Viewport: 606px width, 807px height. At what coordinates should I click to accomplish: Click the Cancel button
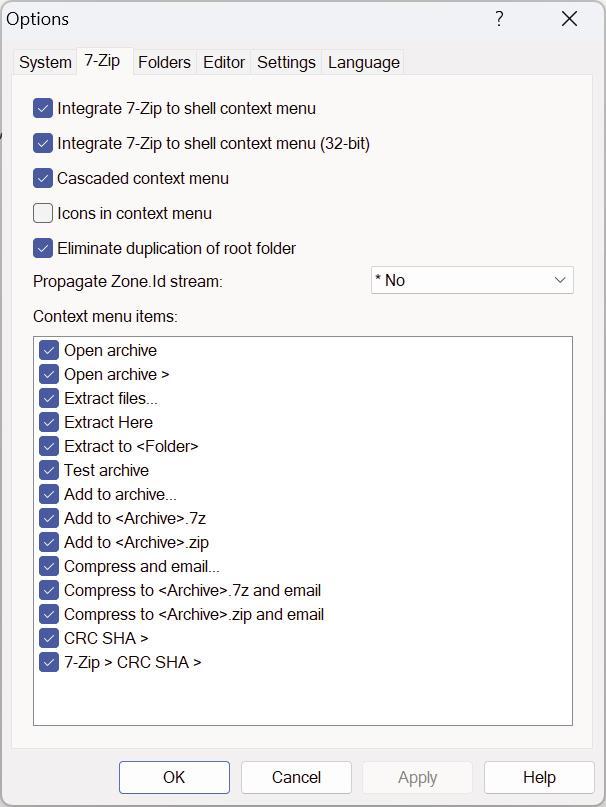(296, 777)
